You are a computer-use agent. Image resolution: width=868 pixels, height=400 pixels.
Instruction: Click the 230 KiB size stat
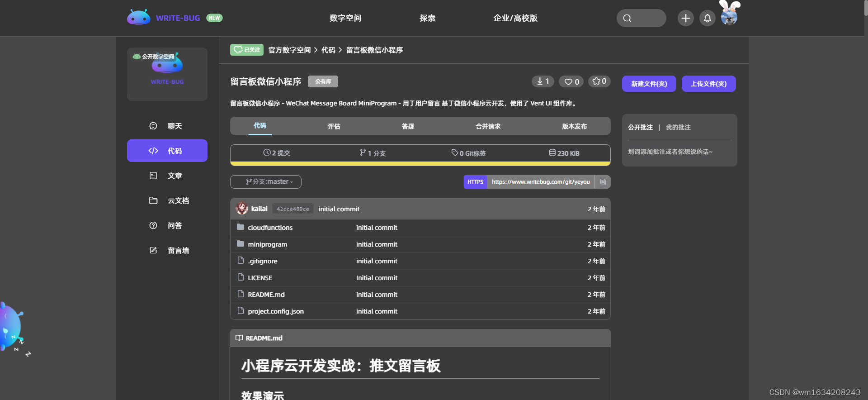pyautogui.click(x=564, y=153)
